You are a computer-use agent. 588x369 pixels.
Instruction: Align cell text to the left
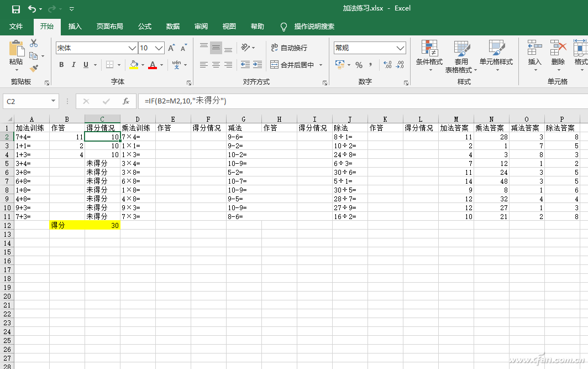point(203,65)
